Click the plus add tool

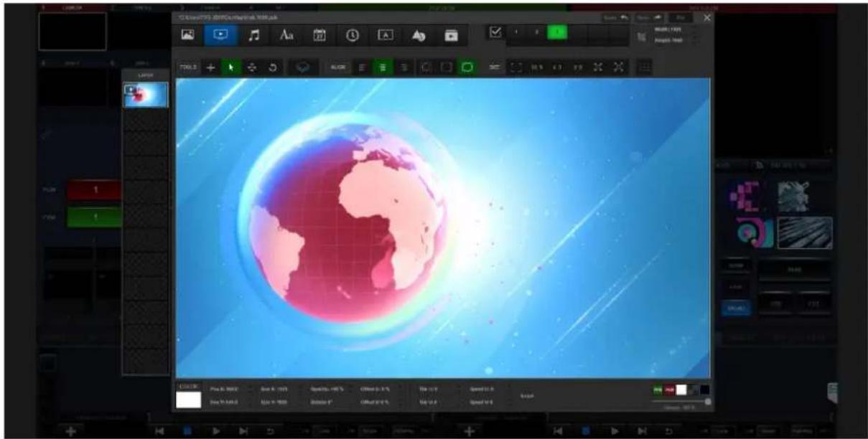click(211, 67)
